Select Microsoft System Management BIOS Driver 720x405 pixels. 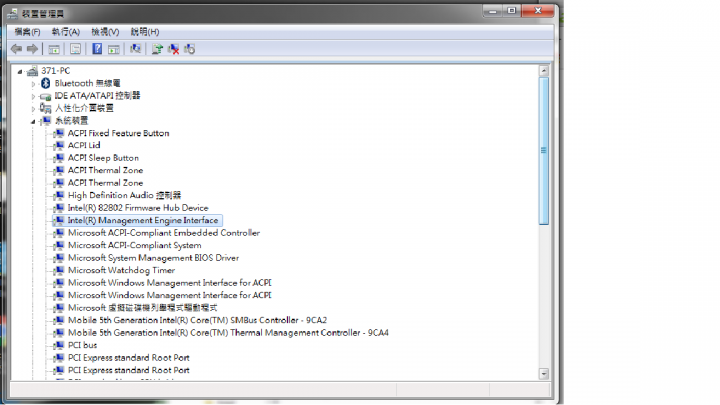pos(153,258)
